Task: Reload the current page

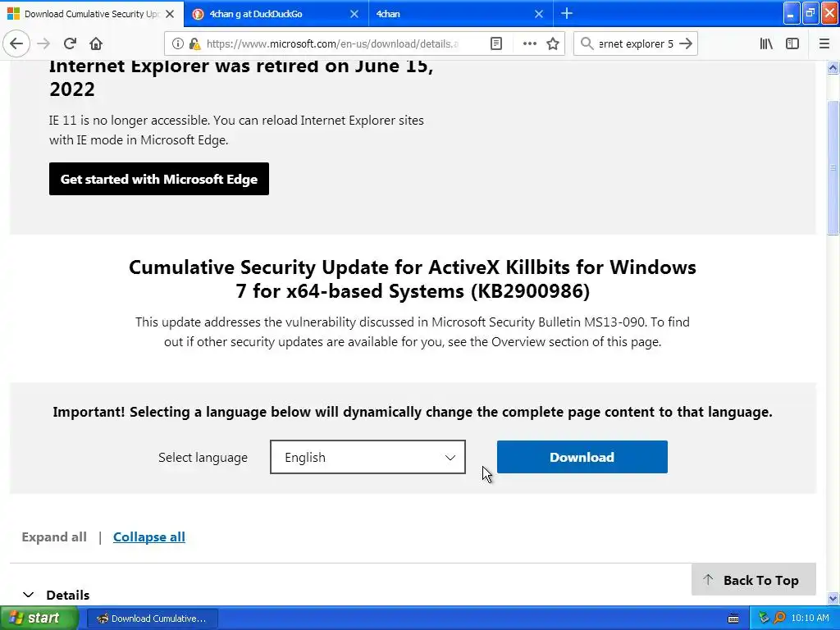Action: (70, 43)
